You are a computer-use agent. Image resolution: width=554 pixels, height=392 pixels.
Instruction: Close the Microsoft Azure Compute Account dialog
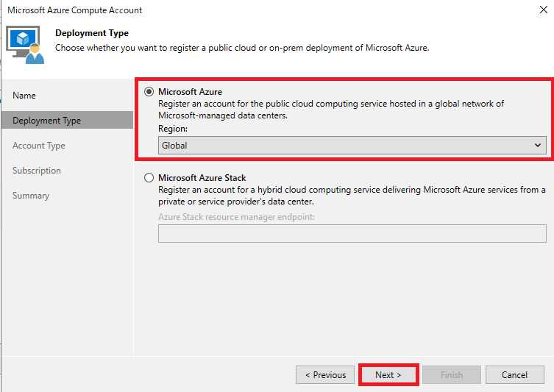click(544, 10)
